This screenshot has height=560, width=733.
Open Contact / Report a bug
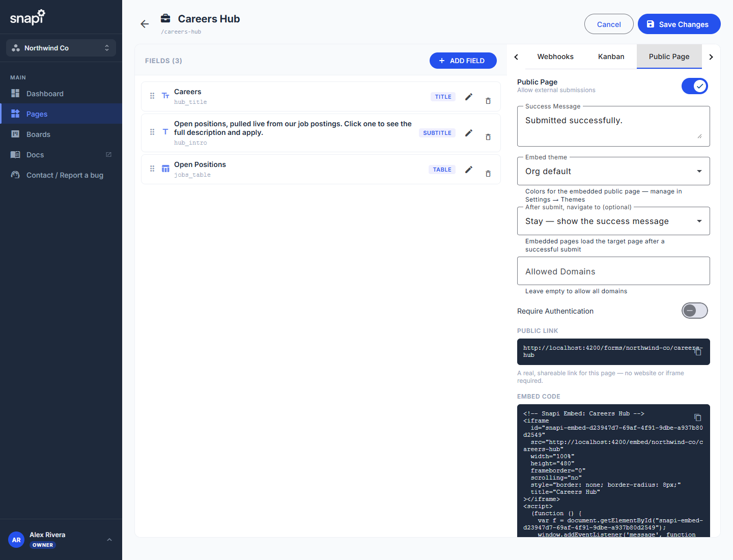click(x=61, y=175)
